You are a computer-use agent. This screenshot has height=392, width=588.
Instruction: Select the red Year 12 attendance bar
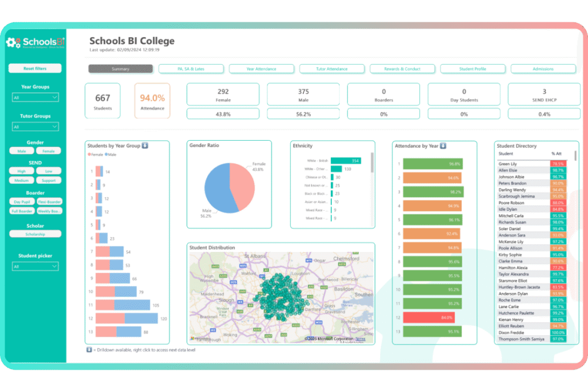429,317
